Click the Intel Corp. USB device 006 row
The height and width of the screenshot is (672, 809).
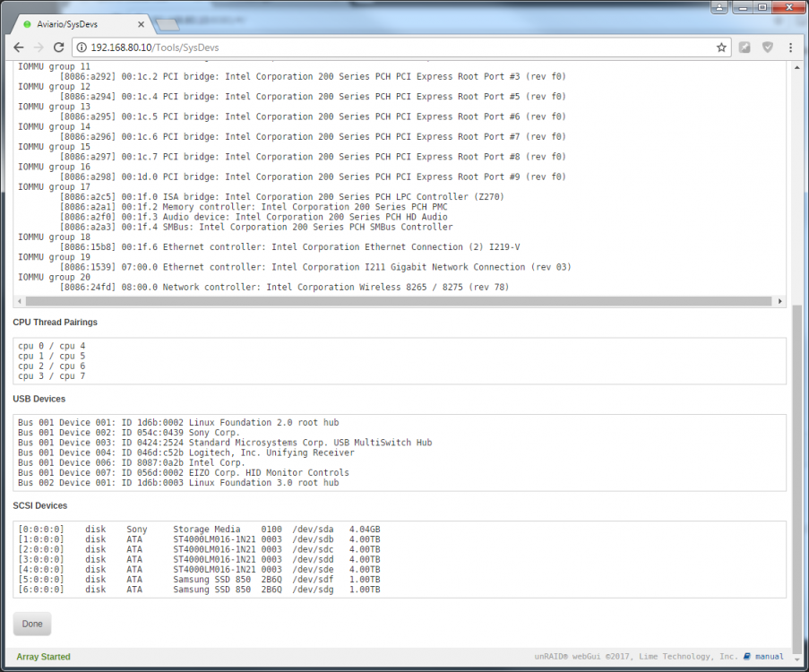(x=132, y=463)
